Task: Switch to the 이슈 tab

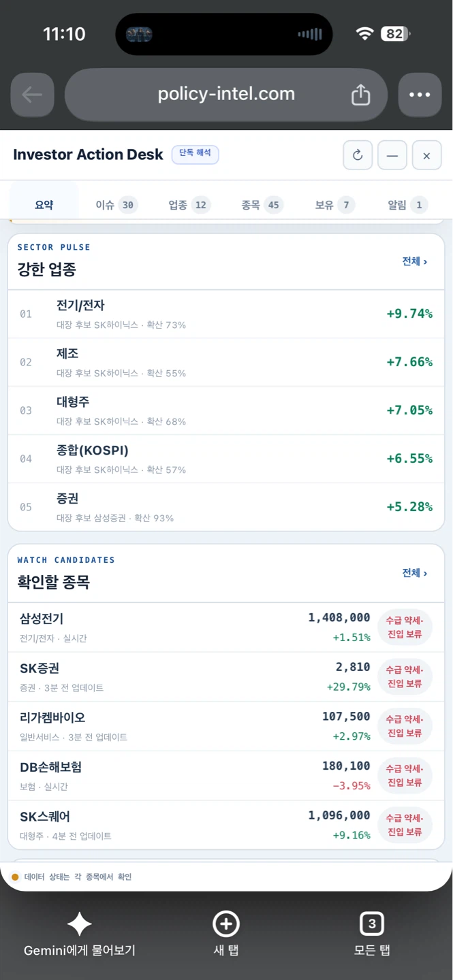Action: pyautogui.click(x=116, y=205)
